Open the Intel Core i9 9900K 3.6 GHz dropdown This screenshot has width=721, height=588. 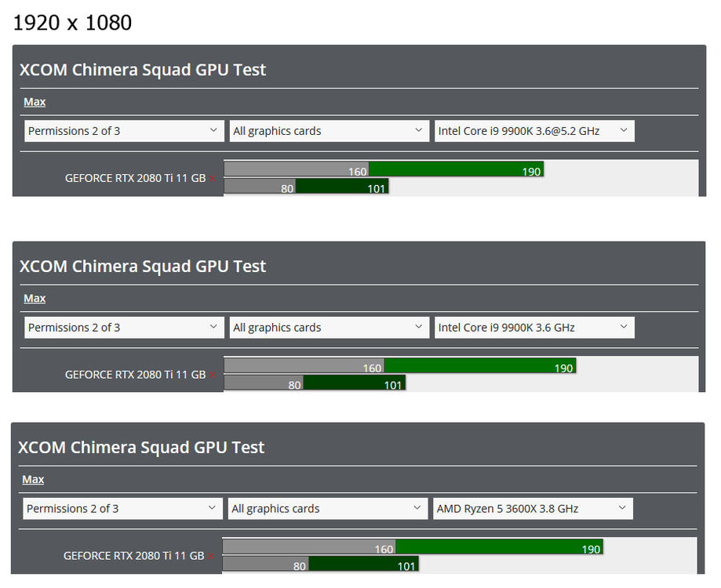[534, 328]
